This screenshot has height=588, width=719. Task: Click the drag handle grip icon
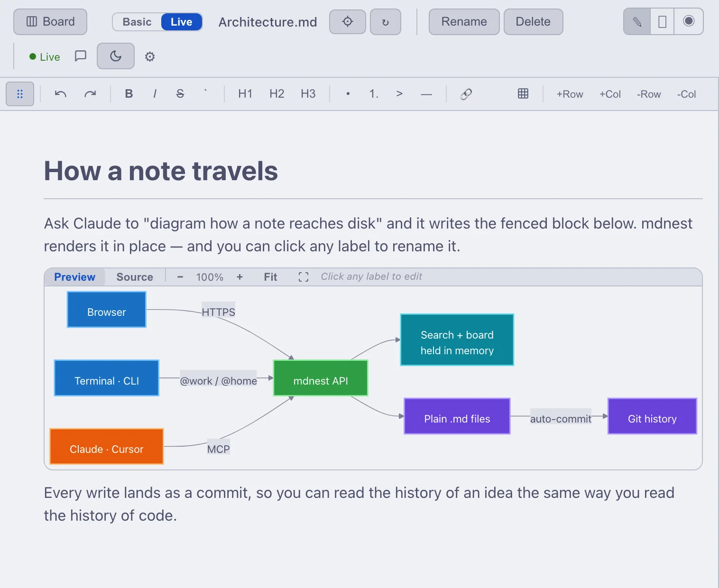click(20, 94)
